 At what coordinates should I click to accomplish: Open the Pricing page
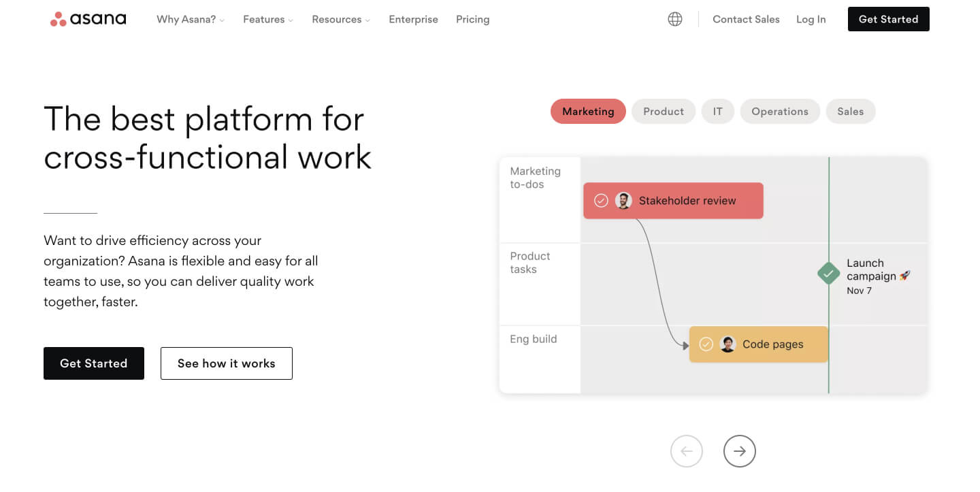tap(472, 19)
